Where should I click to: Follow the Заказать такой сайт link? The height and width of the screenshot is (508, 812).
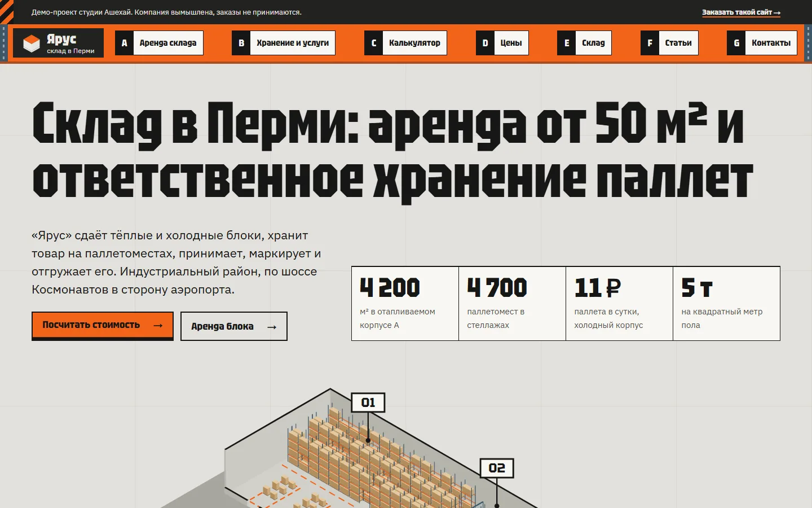point(741,12)
